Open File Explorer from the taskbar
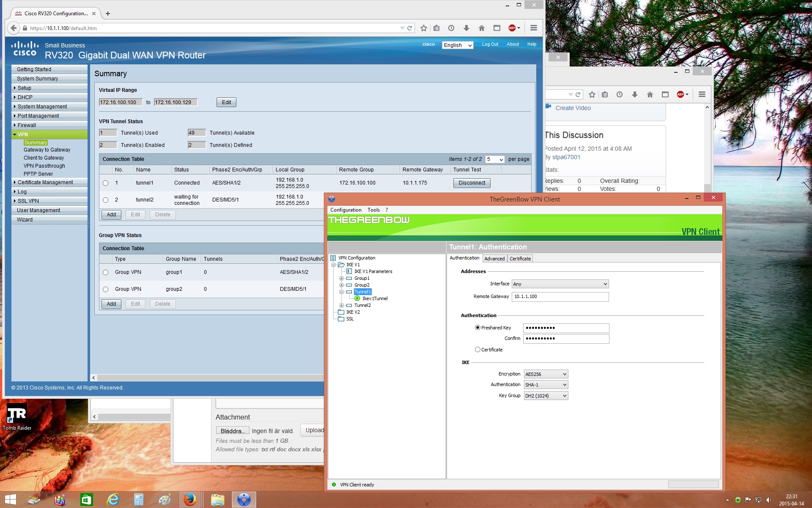812x508 pixels. click(x=217, y=500)
